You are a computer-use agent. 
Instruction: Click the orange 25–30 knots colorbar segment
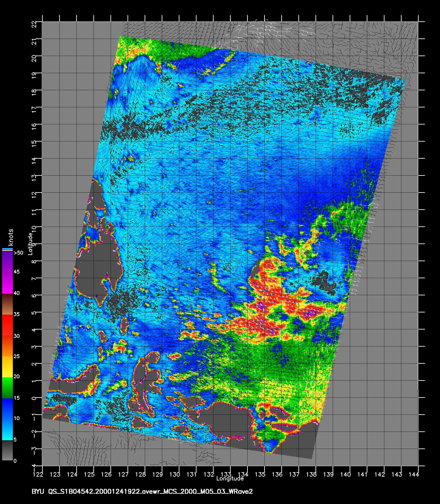[x=7, y=346]
